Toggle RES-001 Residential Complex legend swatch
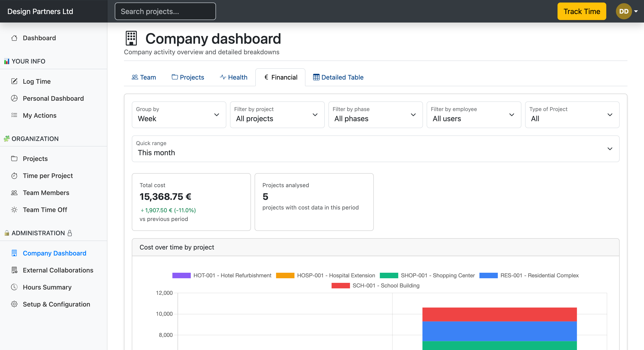Viewport: 644px width, 350px height. 489,275
